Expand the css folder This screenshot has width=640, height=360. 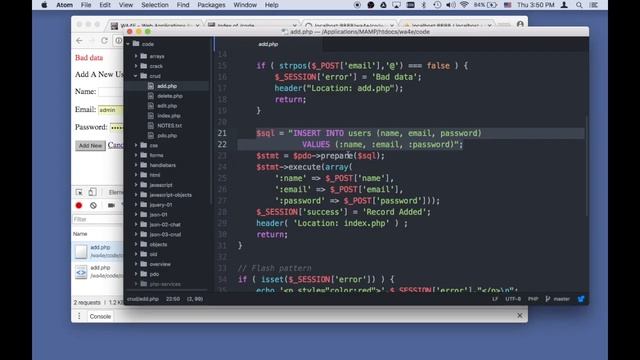pos(136,145)
